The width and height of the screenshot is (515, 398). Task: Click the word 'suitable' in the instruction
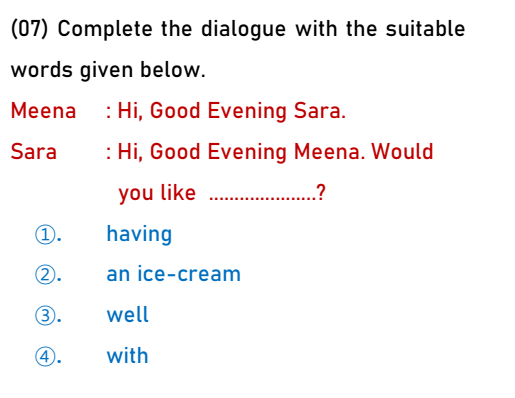(x=425, y=29)
